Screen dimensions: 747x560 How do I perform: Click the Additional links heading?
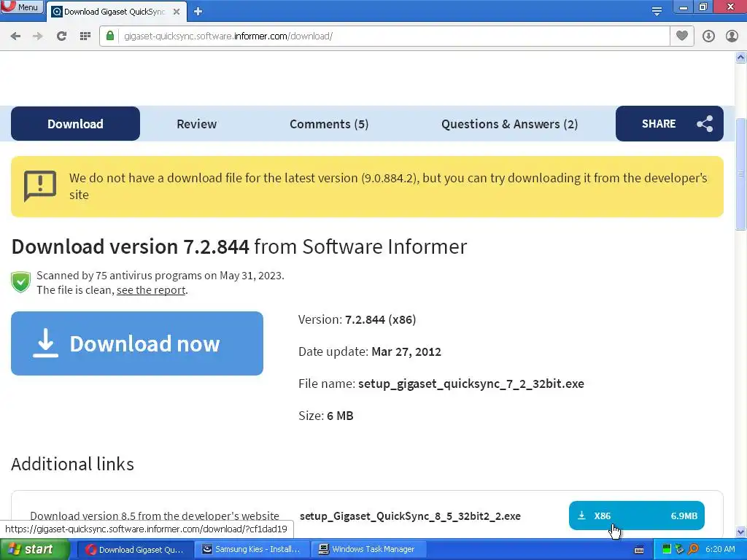pyautogui.click(x=72, y=464)
